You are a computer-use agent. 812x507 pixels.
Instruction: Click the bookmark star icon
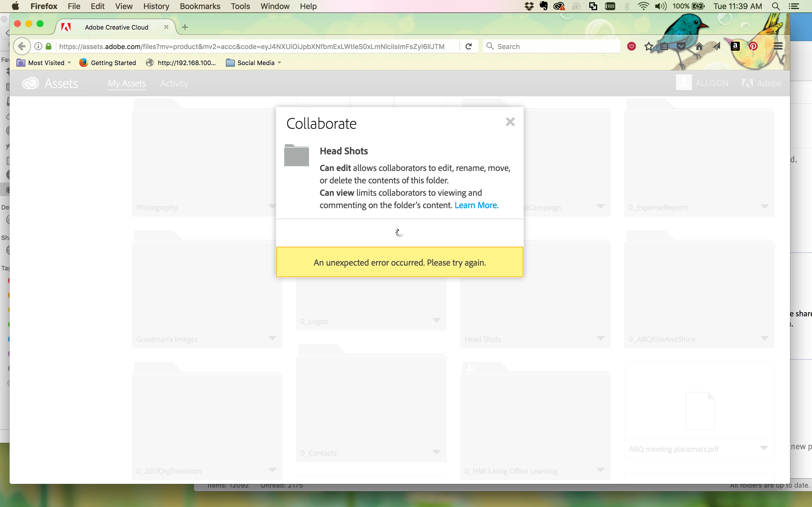click(x=648, y=46)
